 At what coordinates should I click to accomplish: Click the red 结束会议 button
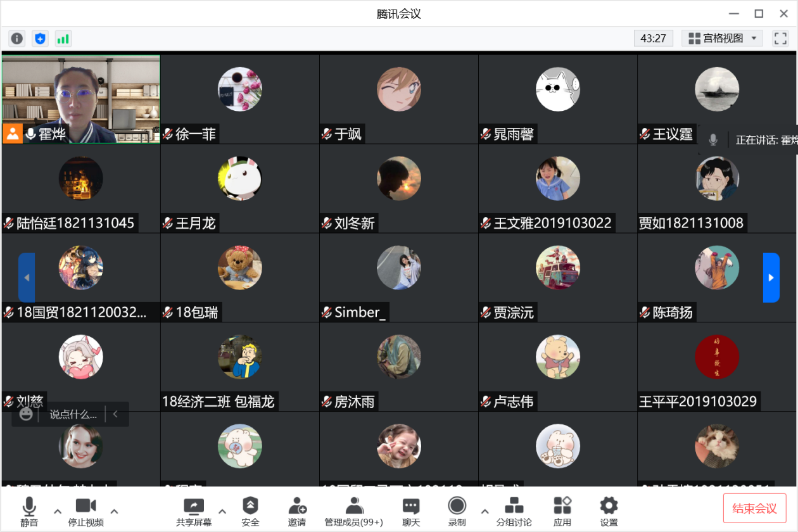[754, 508]
